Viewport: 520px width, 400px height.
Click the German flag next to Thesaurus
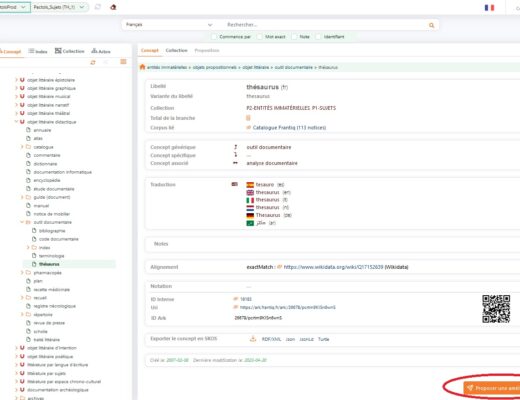coord(250,215)
